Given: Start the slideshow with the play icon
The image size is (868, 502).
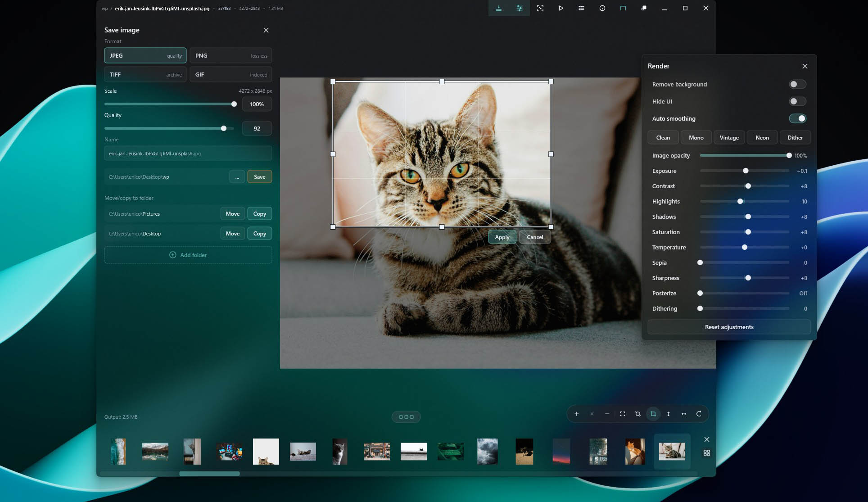Looking at the screenshot, I should tap(561, 8).
